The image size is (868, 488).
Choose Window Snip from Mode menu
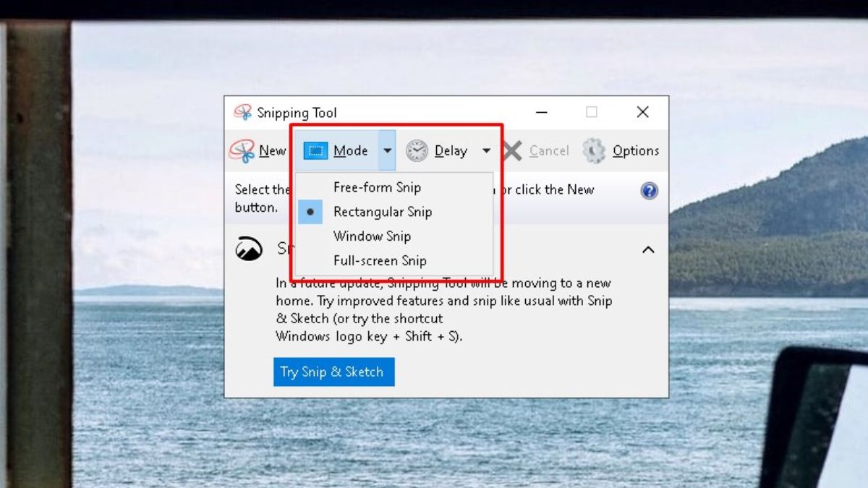click(x=372, y=236)
